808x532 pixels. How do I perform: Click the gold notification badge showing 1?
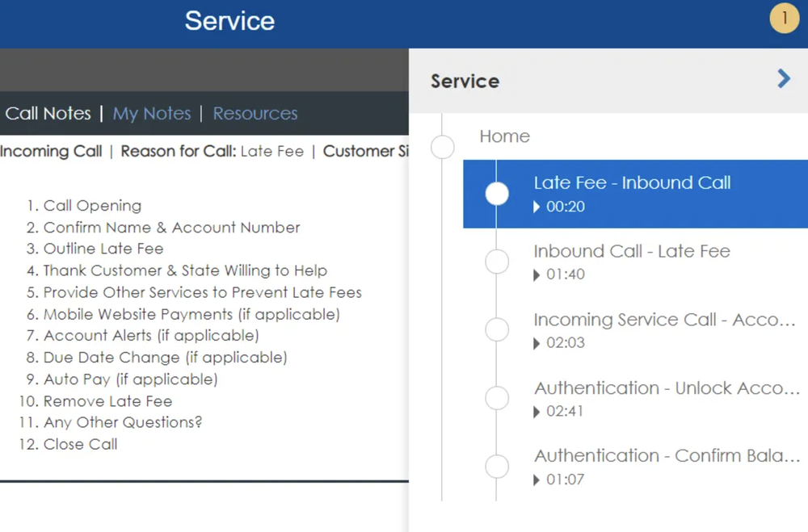(784, 19)
